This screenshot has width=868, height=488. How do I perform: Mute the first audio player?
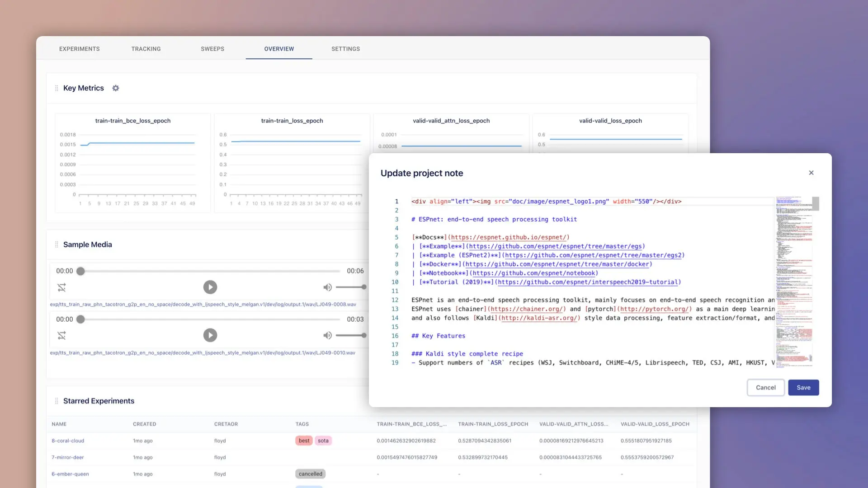click(x=327, y=287)
